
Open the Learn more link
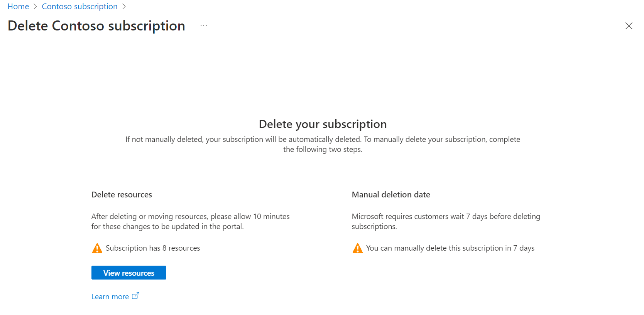point(110,296)
